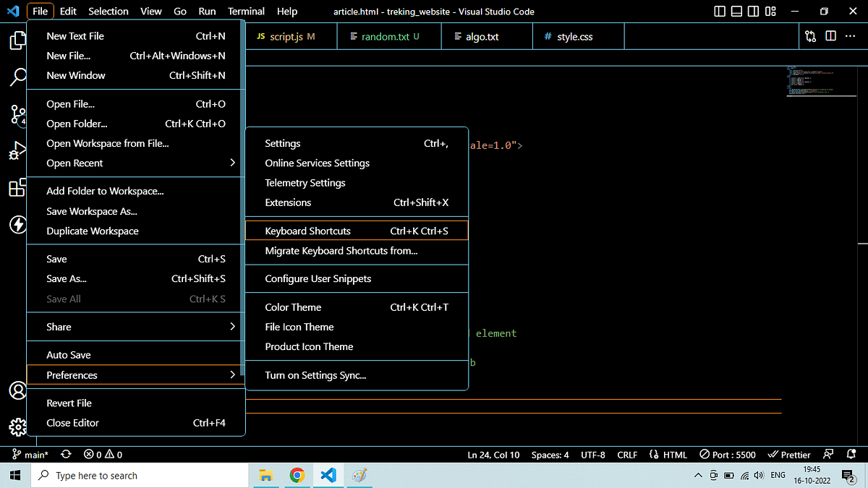This screenshot has height=488, width=868.
Task: Open the notifications bell in the status bar
Action: 851,454
